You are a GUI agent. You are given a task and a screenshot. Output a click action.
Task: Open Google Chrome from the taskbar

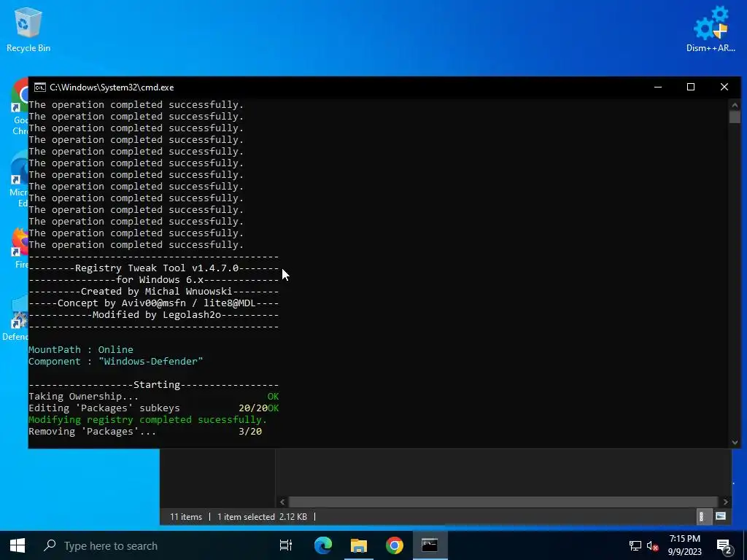pyautogui.click(x=395, y=545)
